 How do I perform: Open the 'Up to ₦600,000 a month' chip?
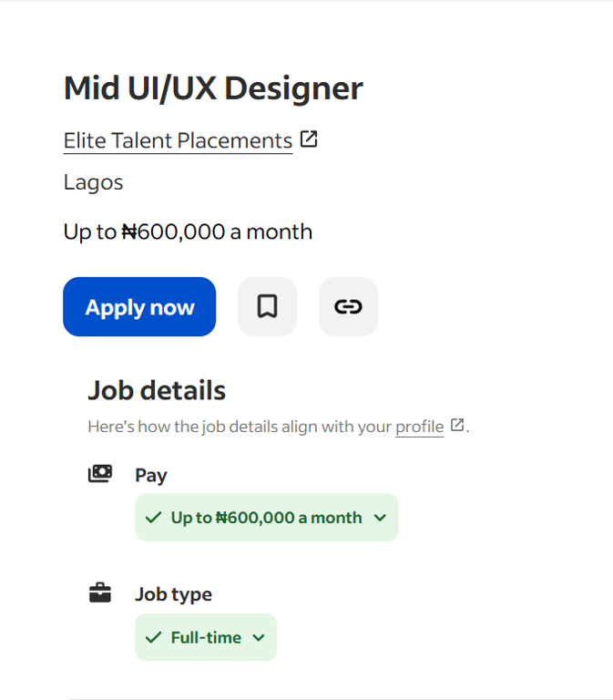coord(266,518)
